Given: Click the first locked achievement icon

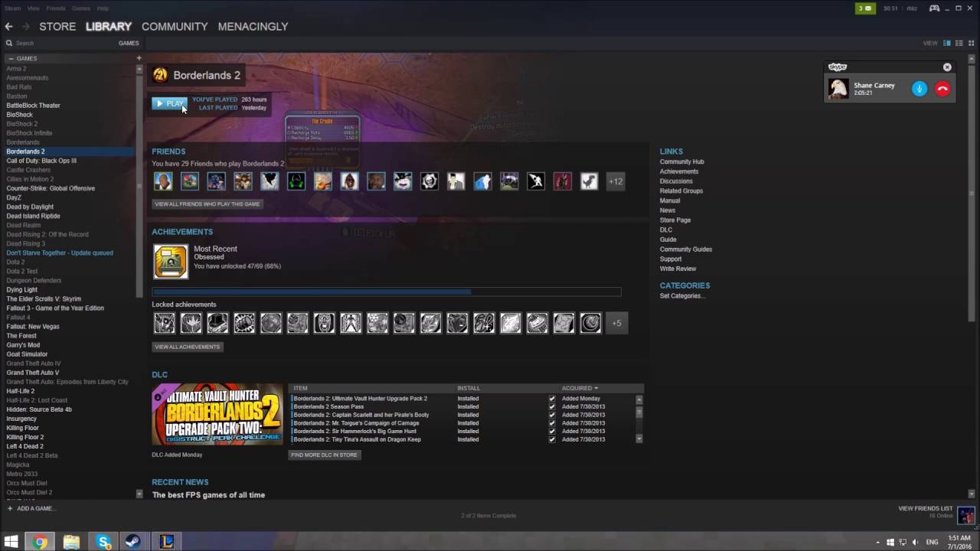Looking at the screenshot, I should 165,323.
